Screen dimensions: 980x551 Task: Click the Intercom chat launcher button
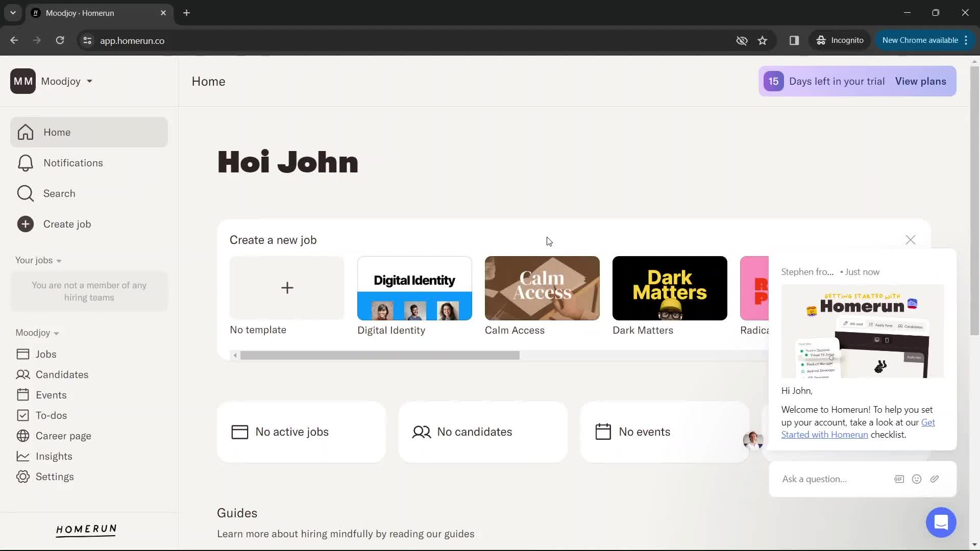[941, 522]
